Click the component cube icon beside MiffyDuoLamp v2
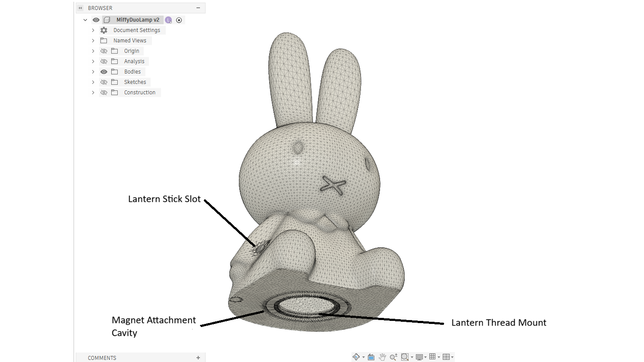The image size is (644, 362). pyautogui.click(x=107, y=20)
